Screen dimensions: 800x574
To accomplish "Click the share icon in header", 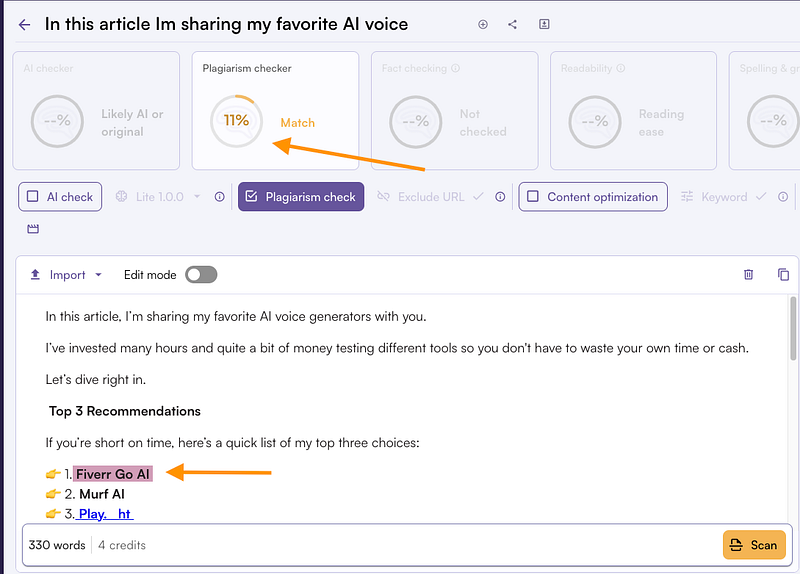I will pyautogui.click(x=513, y=24).
